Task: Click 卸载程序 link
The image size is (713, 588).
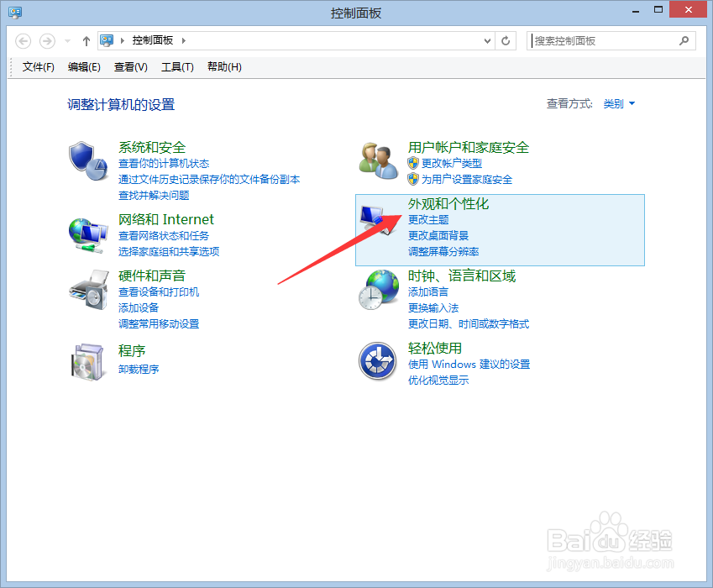Action: pyautogui.click(x=139, y=369)
